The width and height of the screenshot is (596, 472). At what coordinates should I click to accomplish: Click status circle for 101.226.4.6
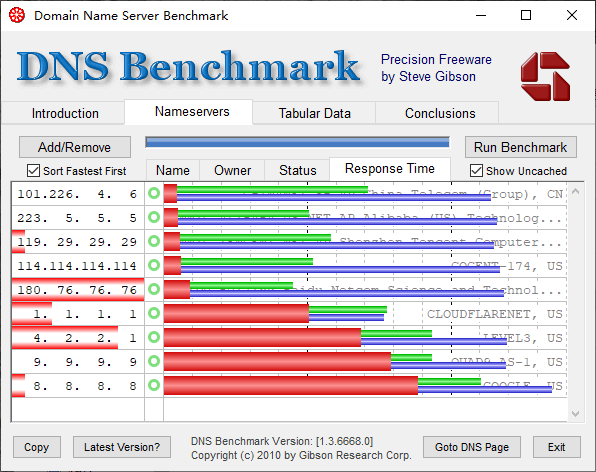pos(154,193)
